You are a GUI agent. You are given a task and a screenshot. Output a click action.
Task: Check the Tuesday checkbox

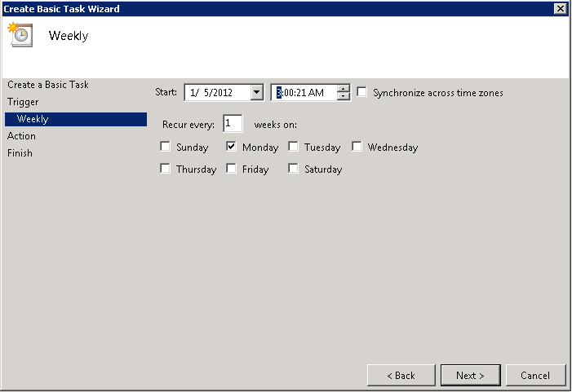[293, 147]
